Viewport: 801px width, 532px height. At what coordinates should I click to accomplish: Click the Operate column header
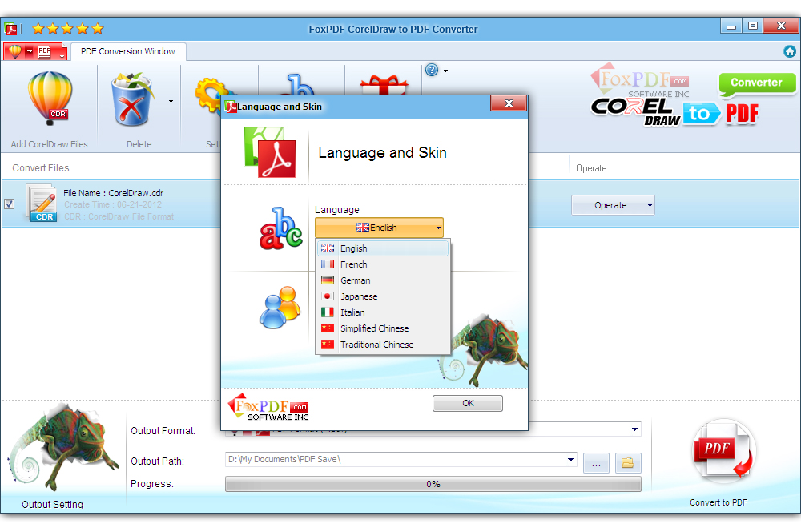click(x=591, y=168)
